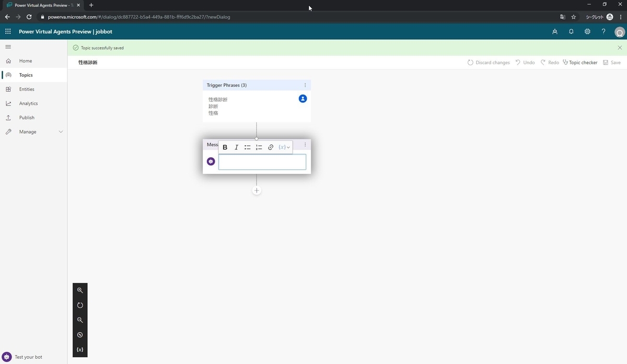Zoom out on the canvas
627x364 pixels.
80,320
